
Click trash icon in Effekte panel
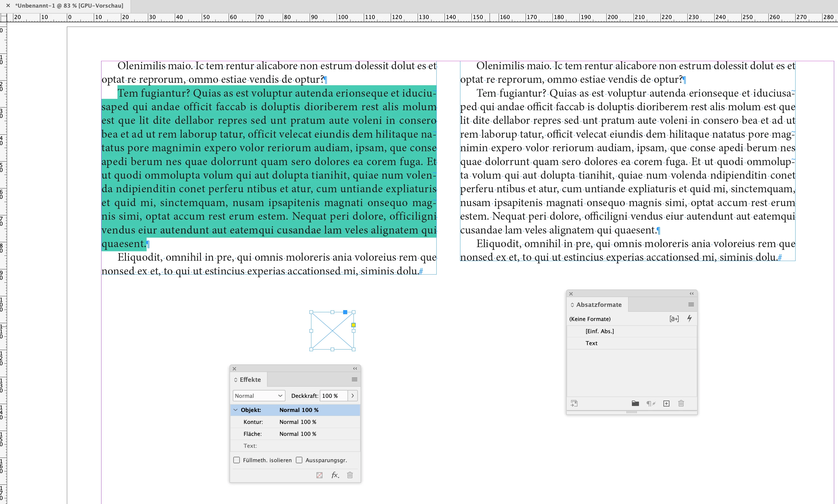350,475
